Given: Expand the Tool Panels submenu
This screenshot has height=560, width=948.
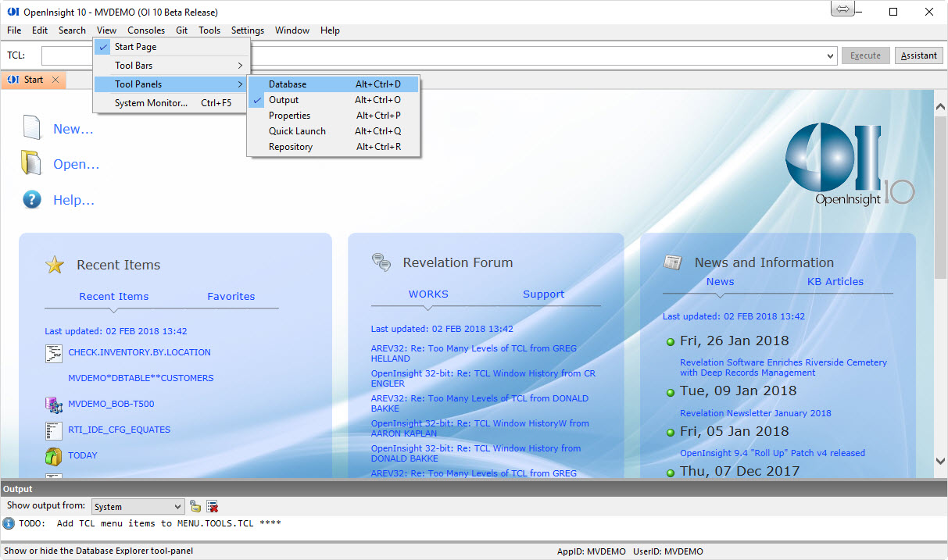Looking at the screenshot, I should 172,84.
